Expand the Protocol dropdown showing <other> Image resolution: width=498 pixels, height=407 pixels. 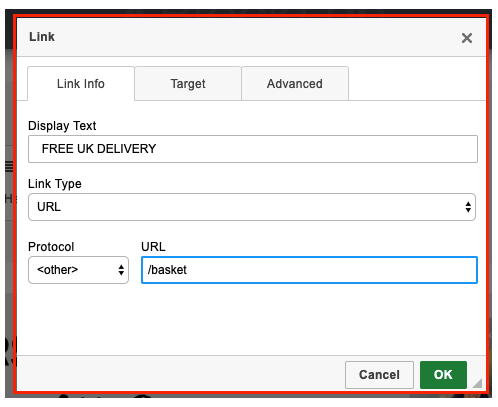(x=78, y=270)
